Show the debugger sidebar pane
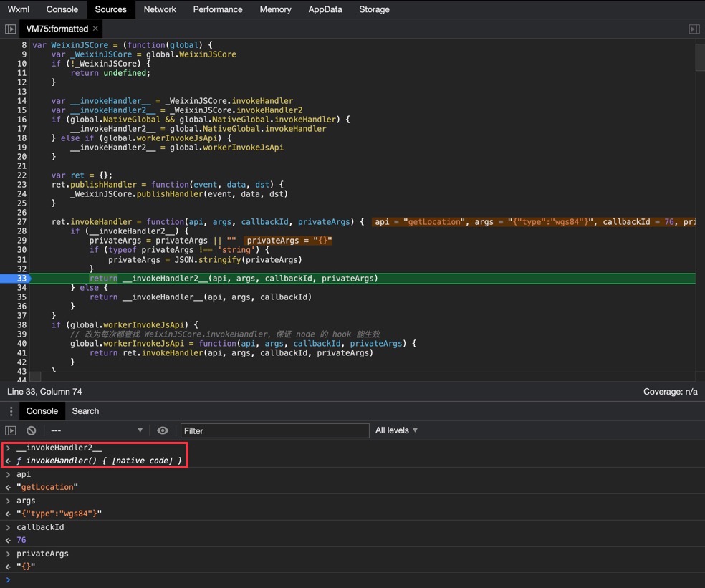Screen dimensions: 705x588 click(694, 29)
